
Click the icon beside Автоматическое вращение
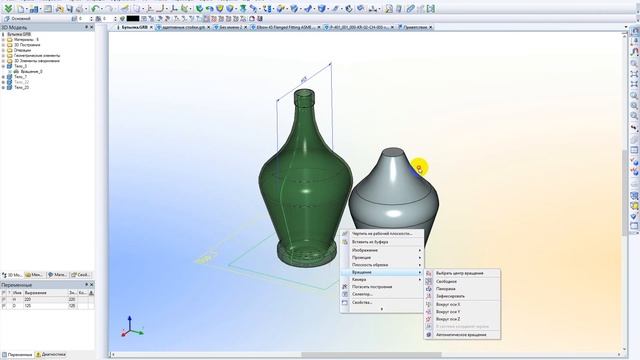429,334
